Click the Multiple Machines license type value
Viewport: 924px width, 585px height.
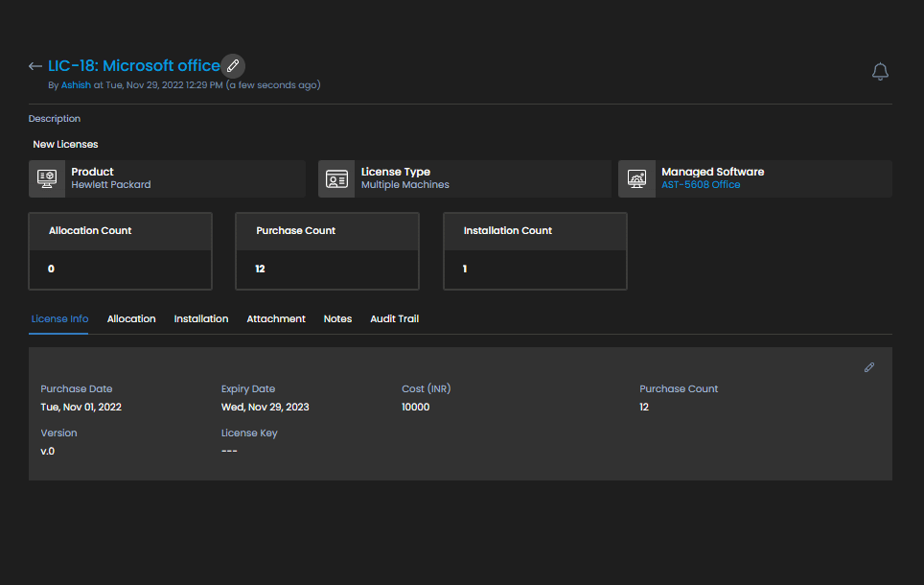(404, 184)
